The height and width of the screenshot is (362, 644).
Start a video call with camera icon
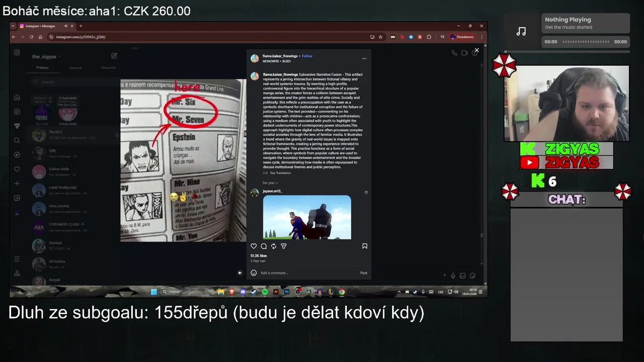pyautogui.click(x=464, y=53)
